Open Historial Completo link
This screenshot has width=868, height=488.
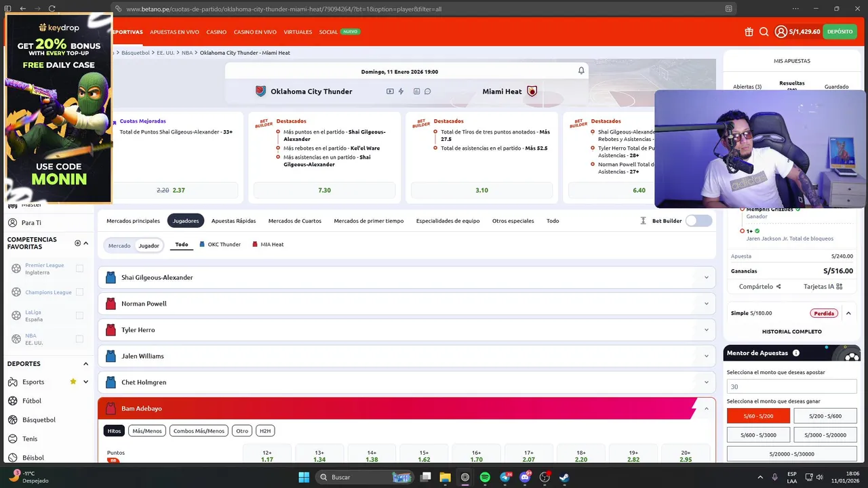coord(792,331)
